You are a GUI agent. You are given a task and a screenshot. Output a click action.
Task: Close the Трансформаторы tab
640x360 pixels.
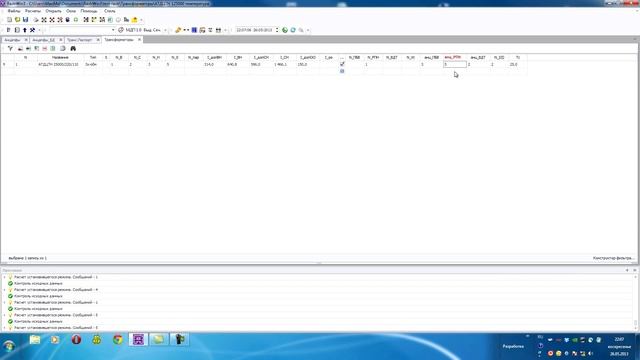click(x=139, y=40)
